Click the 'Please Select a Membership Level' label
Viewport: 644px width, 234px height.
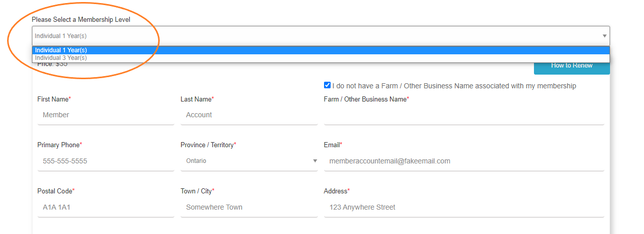point(81,20)
